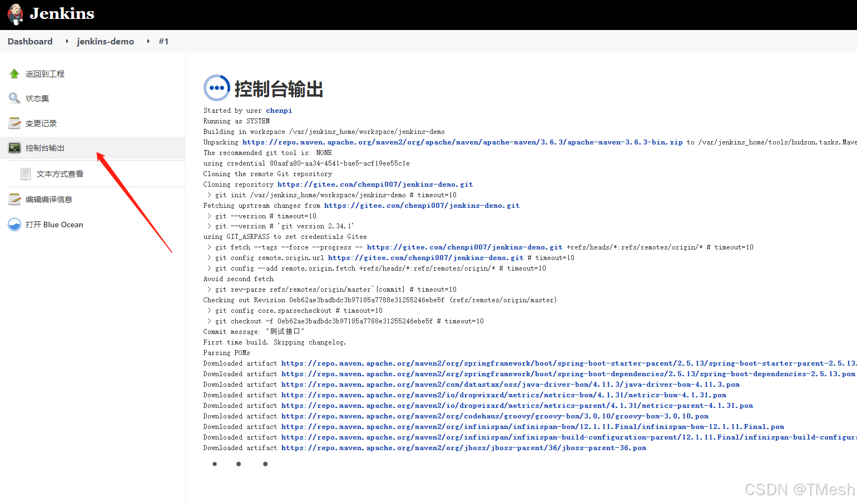
Task: Click the 'using credential' log line
Action: [306, 163]
